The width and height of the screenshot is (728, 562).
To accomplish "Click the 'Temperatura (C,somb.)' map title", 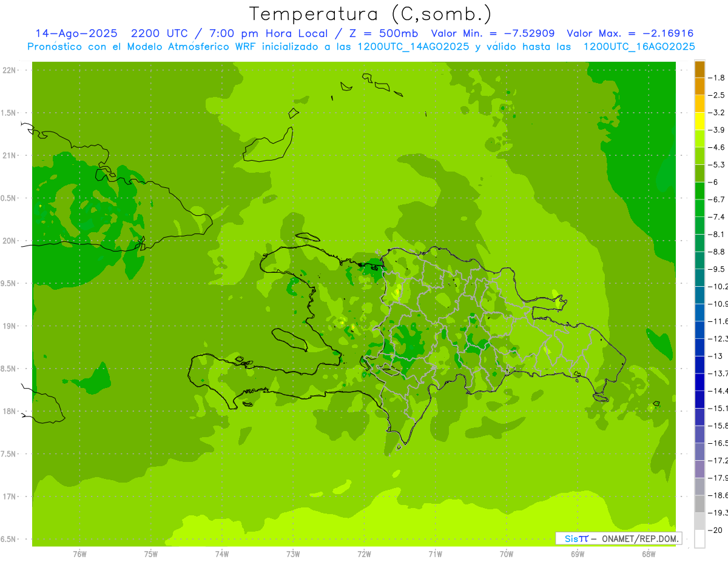I will tap(371, 14).
